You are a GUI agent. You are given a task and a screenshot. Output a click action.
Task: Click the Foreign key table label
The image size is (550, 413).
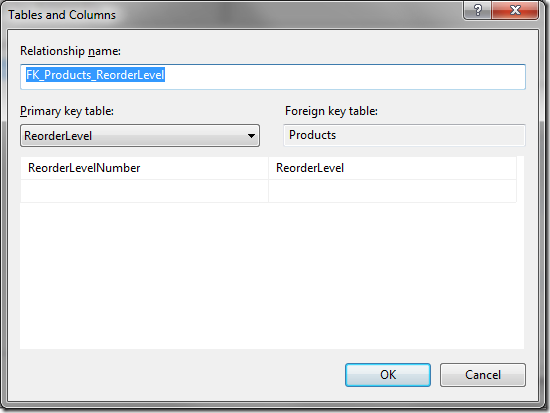(331, 111)
